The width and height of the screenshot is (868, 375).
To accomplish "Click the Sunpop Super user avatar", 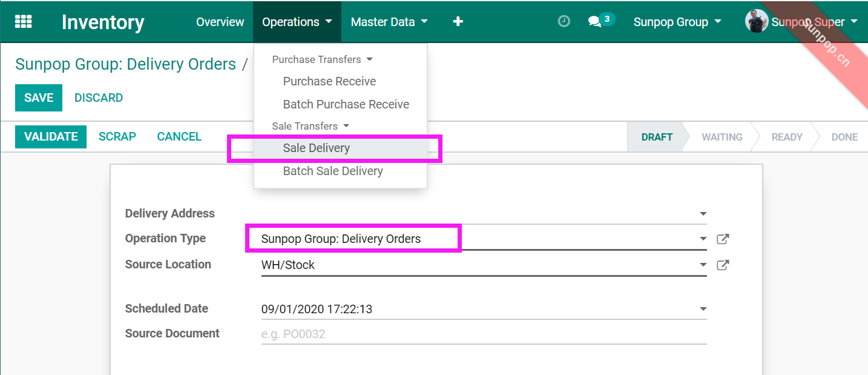I will coord(757,21).
